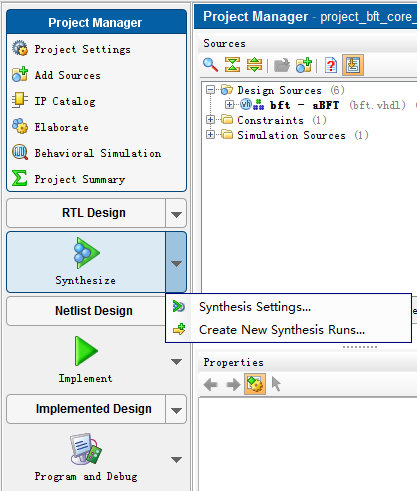Click the Elaborate icon
417x491 pixels.
point(20,126)
